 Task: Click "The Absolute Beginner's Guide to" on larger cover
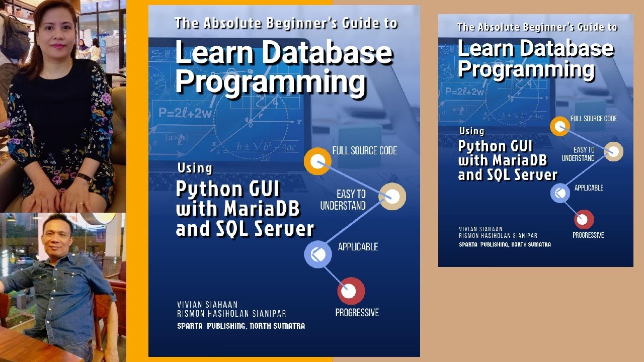coord(286,23)
